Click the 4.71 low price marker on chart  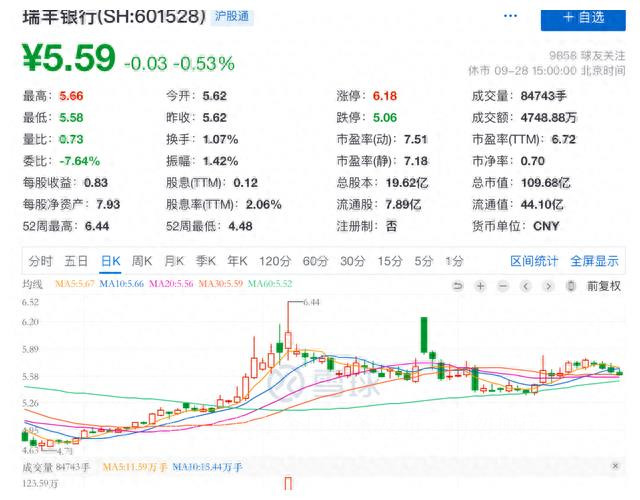[64, 452]
